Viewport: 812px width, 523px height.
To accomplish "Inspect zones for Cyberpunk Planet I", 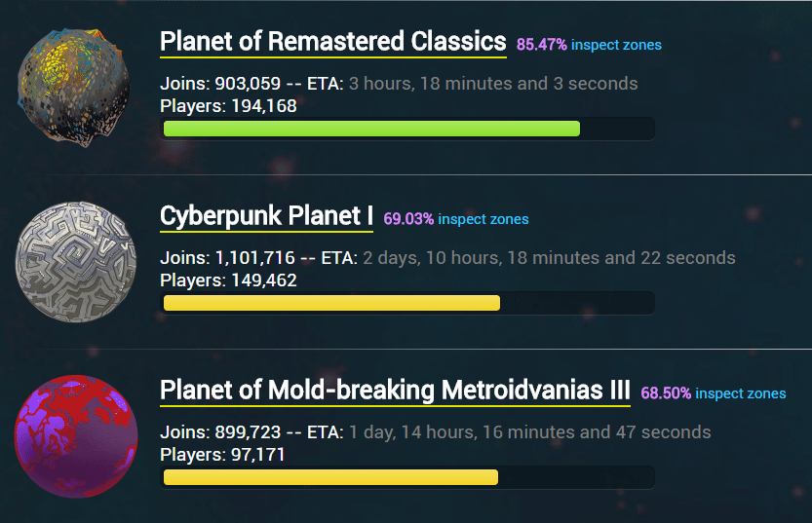I will (x=483, y=219).
